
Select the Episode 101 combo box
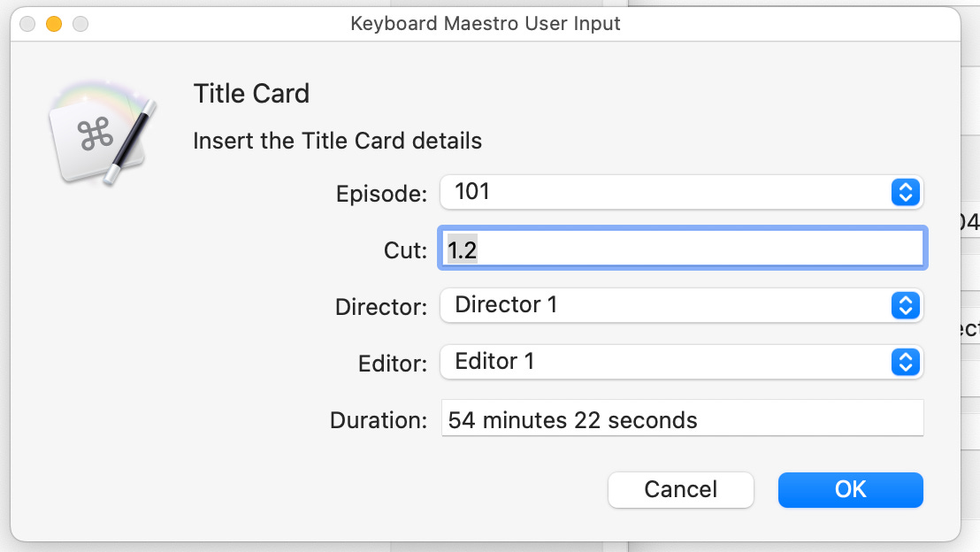681,192
